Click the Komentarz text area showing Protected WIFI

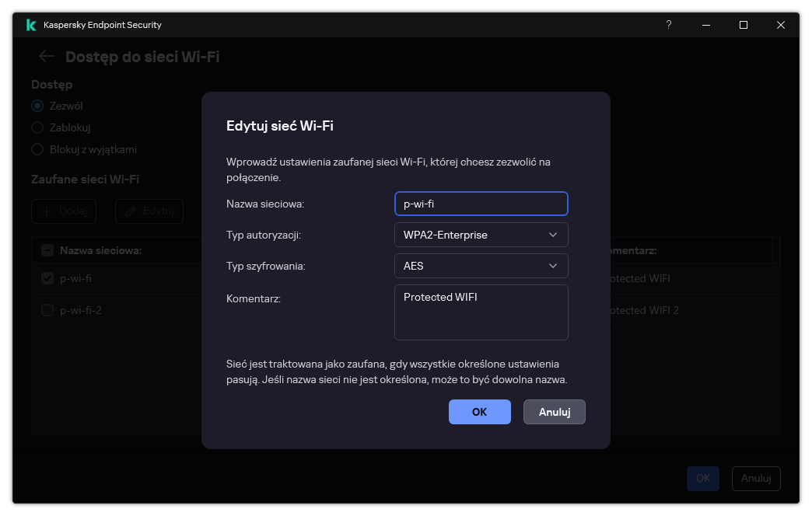[x=481, y=311]
